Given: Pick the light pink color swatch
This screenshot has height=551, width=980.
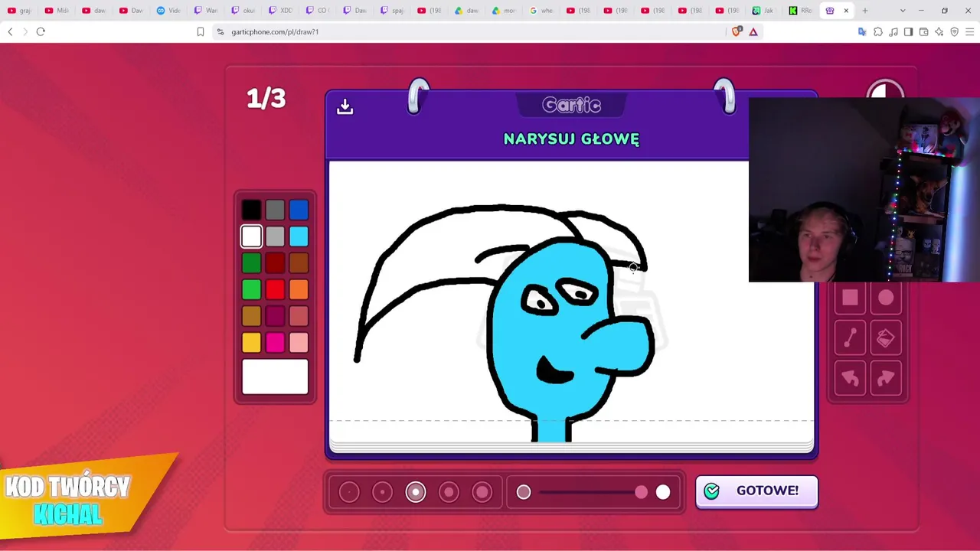Looking at the screenshot, I should coord(299,342).
